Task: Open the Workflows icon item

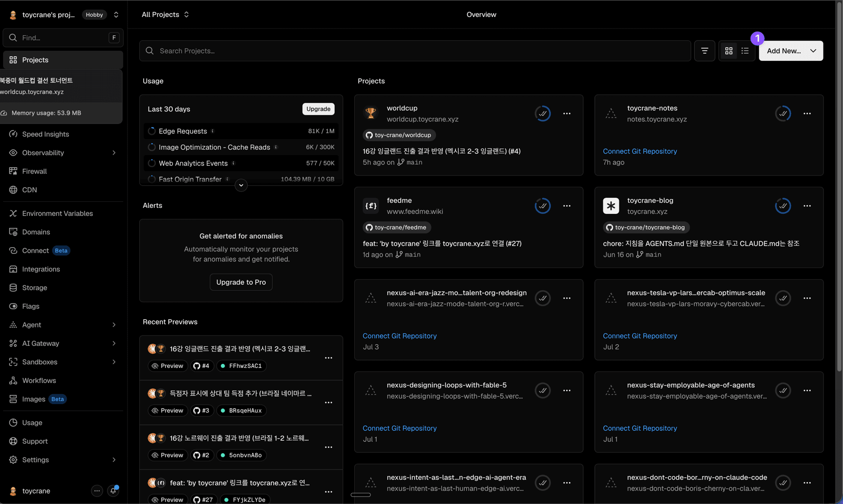Action: (x=13, y=381)
